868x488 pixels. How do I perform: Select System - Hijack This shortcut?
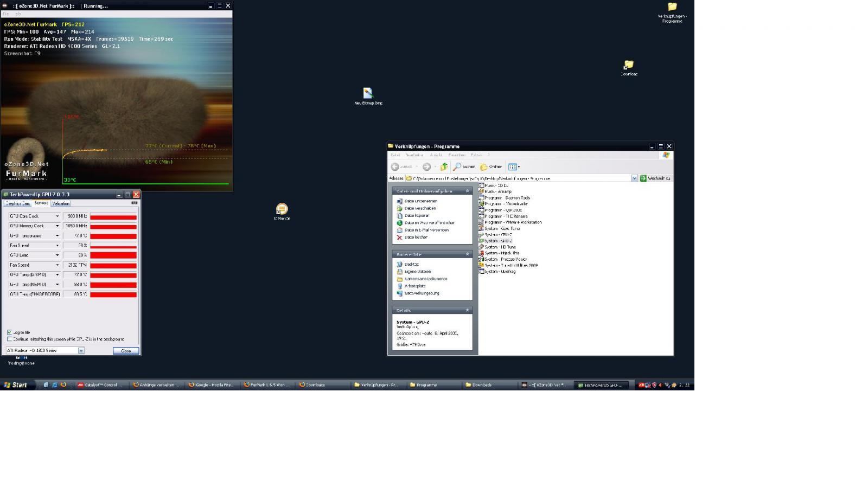(x=499, y=253)
